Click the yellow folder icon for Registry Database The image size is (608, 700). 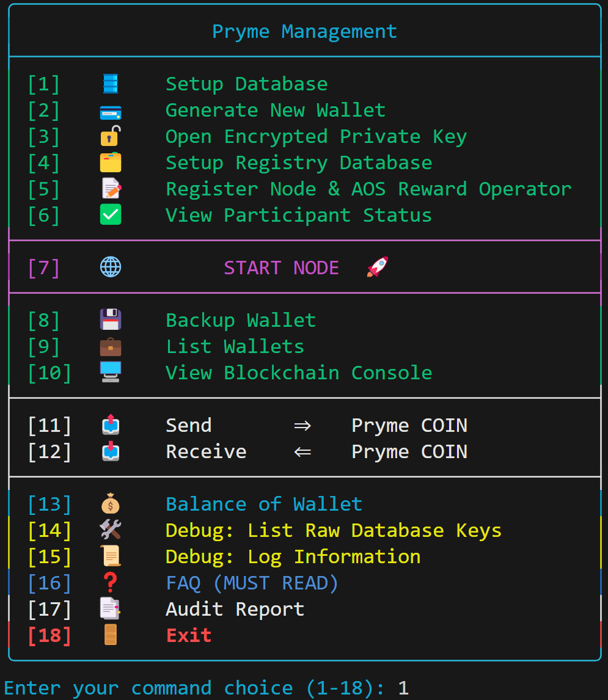pos(111,162)
